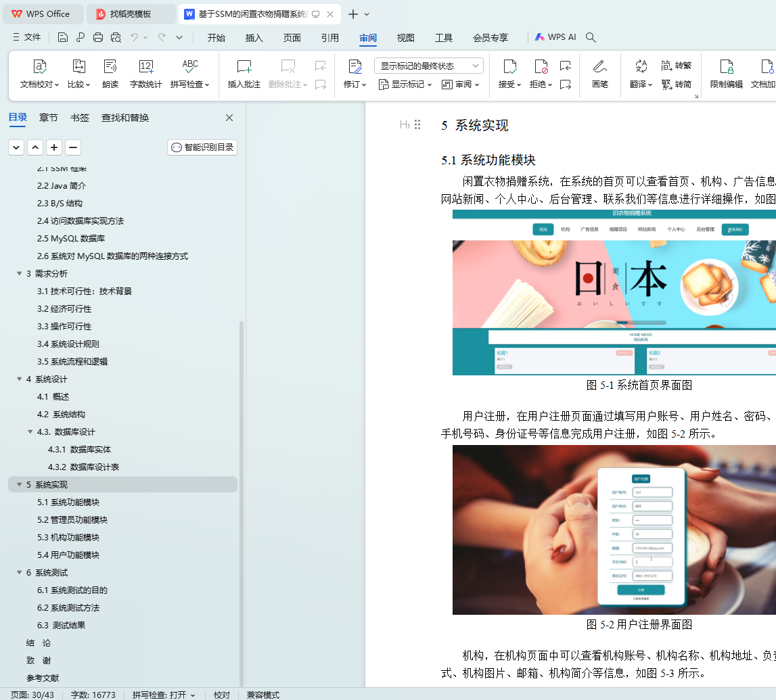Click the Print icon in quick toolbar
The image size is (776, 700).
pyautogui.click(x=98, y=37)
